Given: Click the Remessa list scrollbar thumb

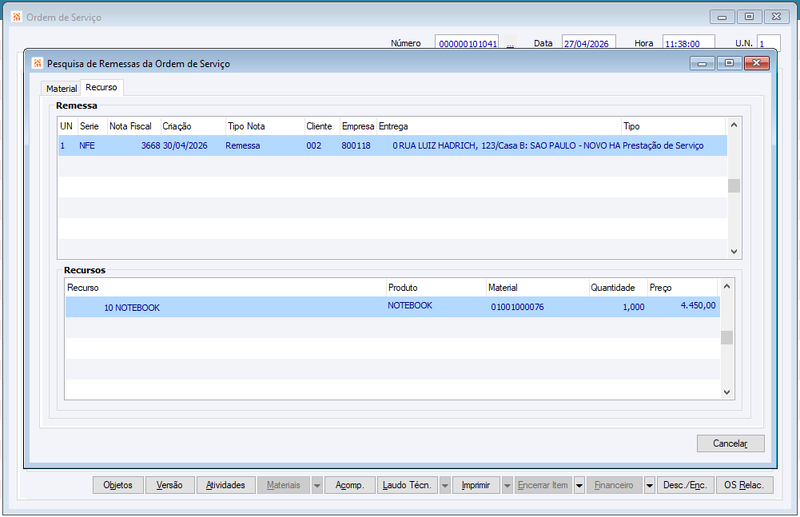Looking at the screenshot, I should click(x=734, y=186).
